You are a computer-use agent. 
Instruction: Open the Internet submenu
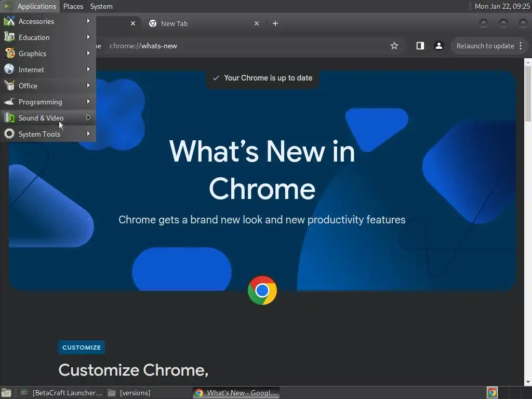tap(48, 70)
